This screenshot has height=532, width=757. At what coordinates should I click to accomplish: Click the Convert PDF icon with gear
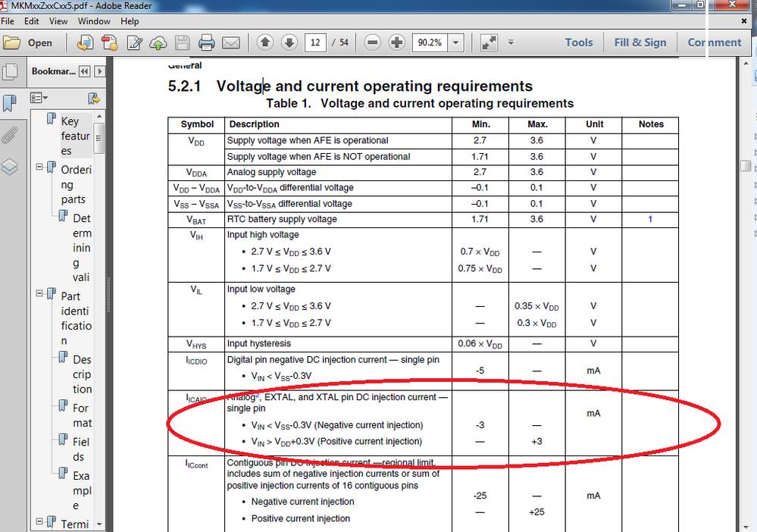click(110, 42)
